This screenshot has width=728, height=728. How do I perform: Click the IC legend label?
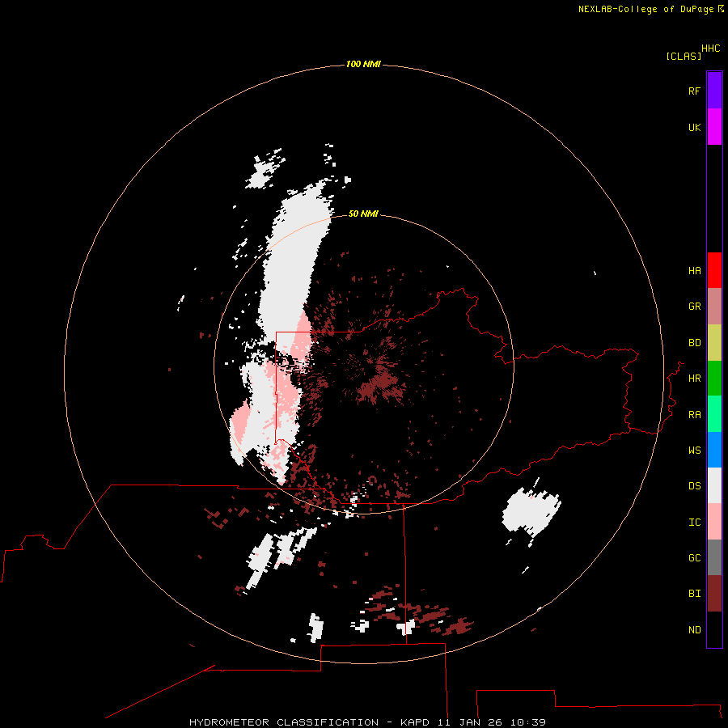[x=694, y=523]
